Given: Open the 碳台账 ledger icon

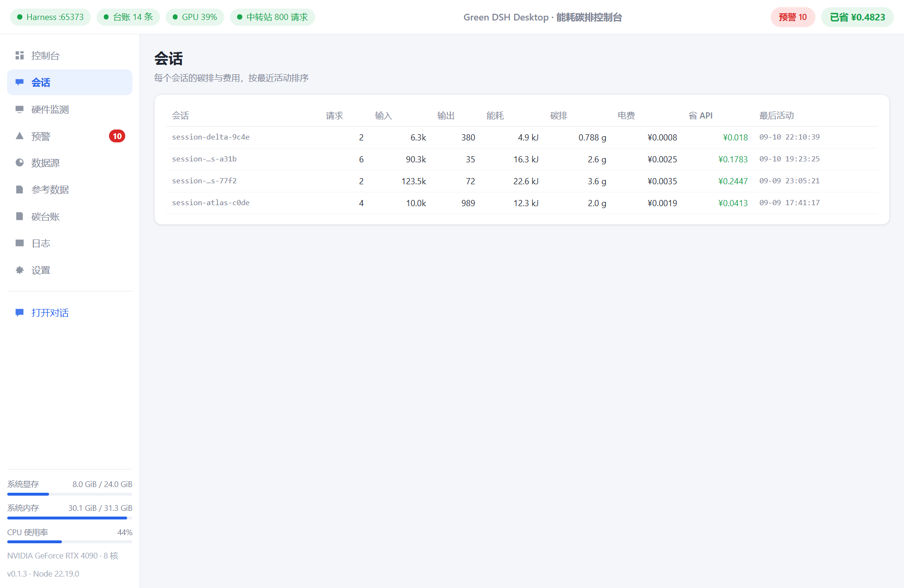Looking at the screenshot, I should click(x=20, y=217).
